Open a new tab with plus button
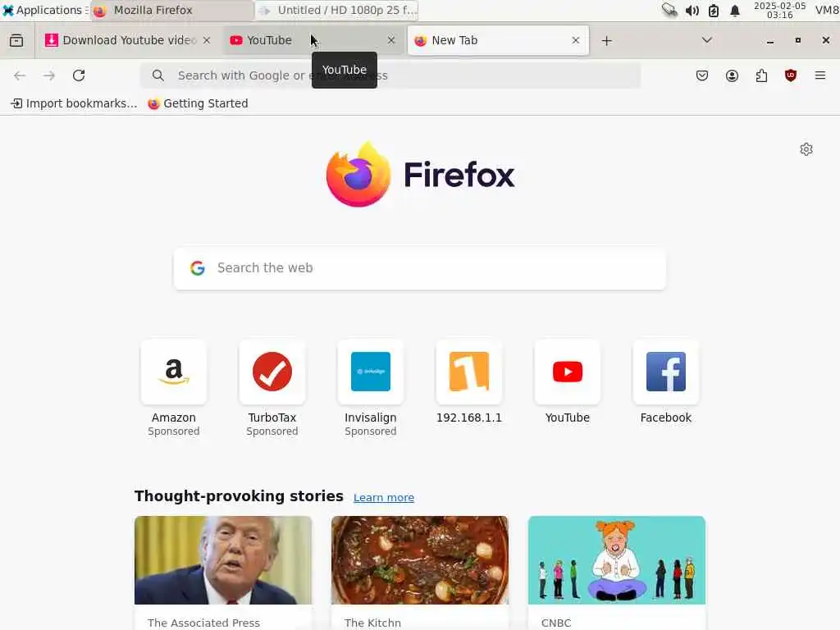 606,41
